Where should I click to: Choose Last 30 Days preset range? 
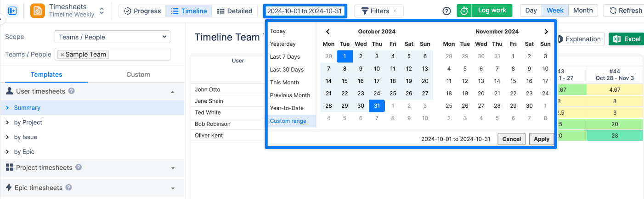point(287,70)
